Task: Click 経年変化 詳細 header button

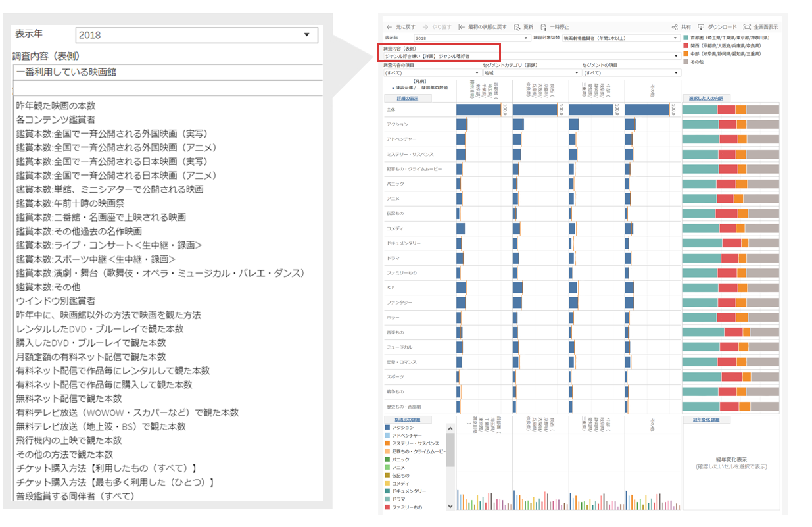Action: (705, 419)
